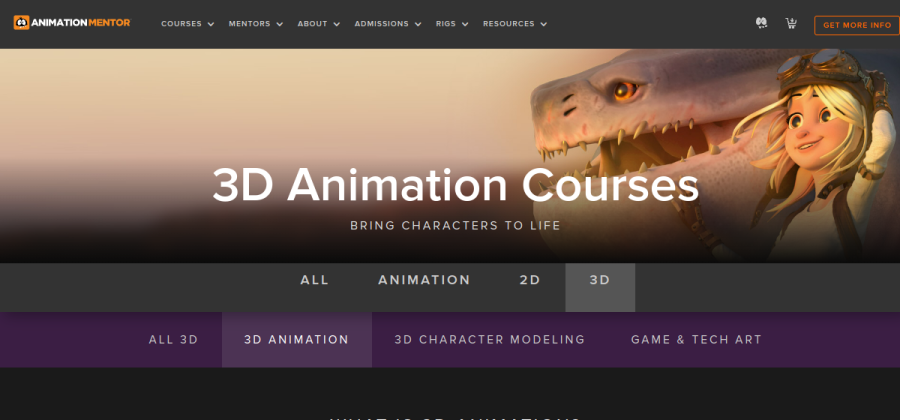Image resolution: width=900 pixels, height=420 pixels.
Task: Open the Mentors menu
Action: coord(250,24)
